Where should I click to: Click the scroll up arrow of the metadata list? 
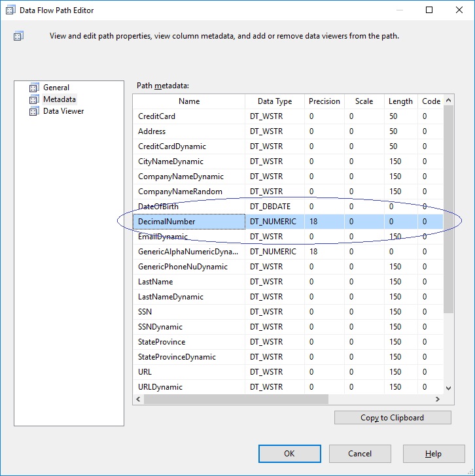pos(448,100)
